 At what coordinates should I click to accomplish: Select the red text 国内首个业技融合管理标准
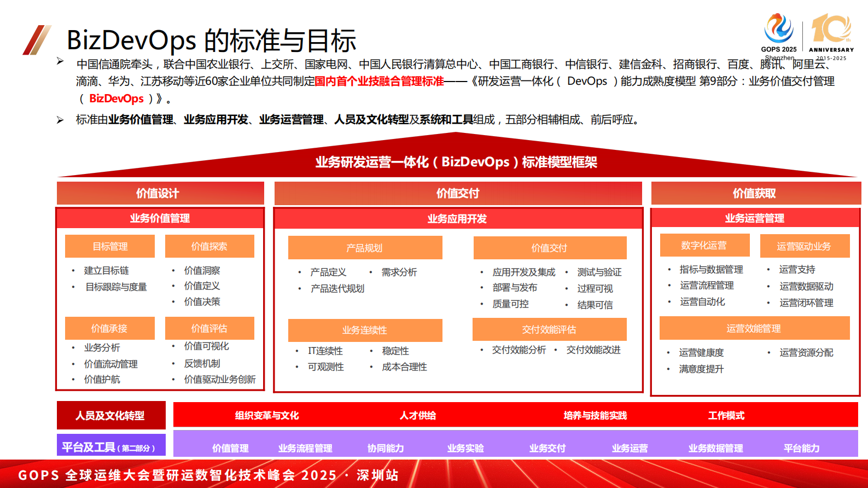point(380,82)
